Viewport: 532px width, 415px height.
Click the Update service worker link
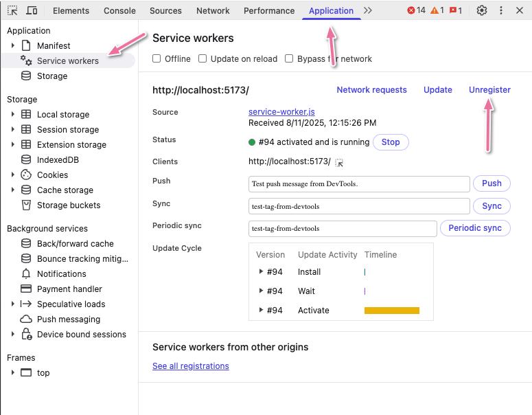click(438, 89)
